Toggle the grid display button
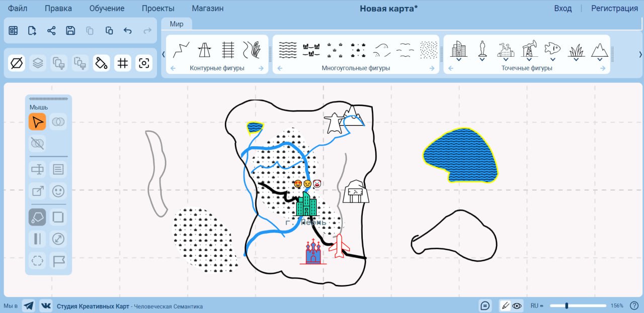Screen dimensions: 644x313 (122, 63)
